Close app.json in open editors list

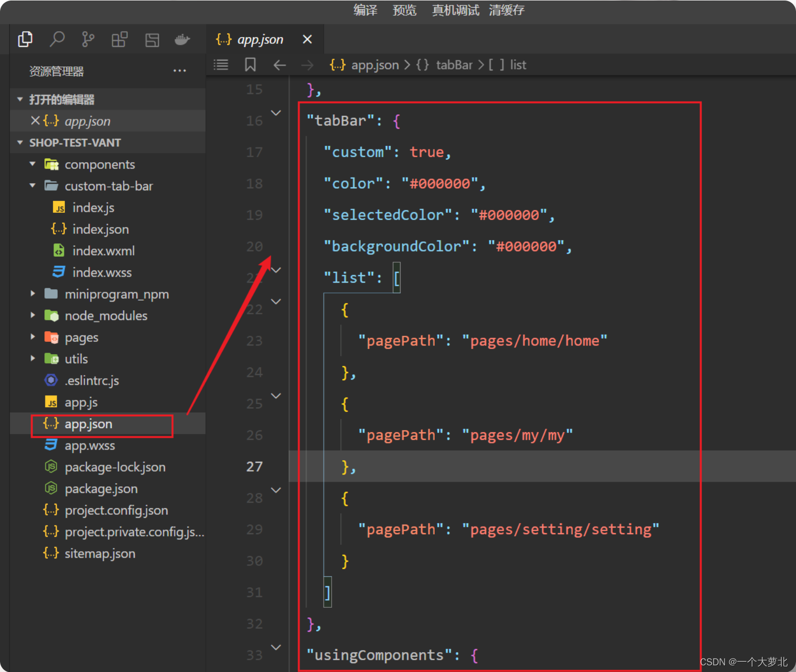(x=35, y=121)
